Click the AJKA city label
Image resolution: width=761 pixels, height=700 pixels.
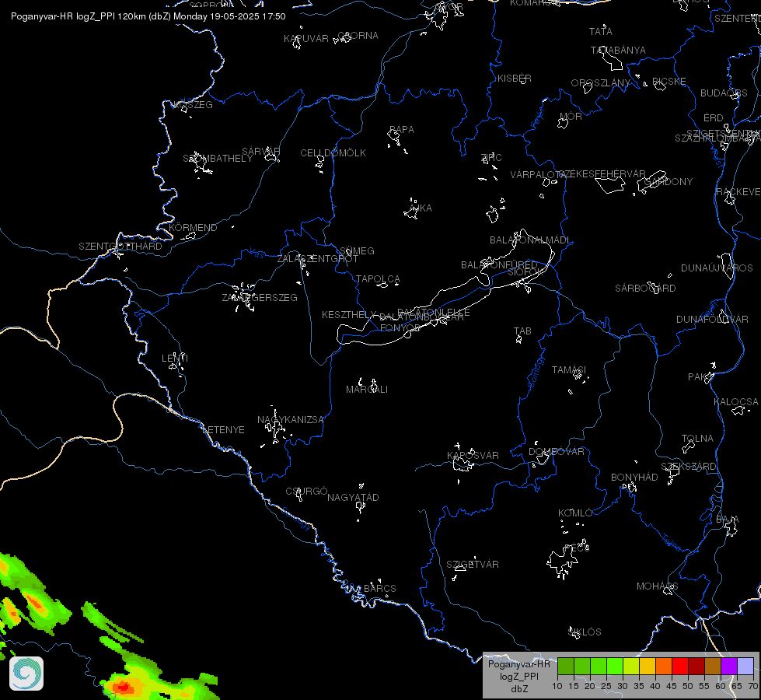point(421,208)
